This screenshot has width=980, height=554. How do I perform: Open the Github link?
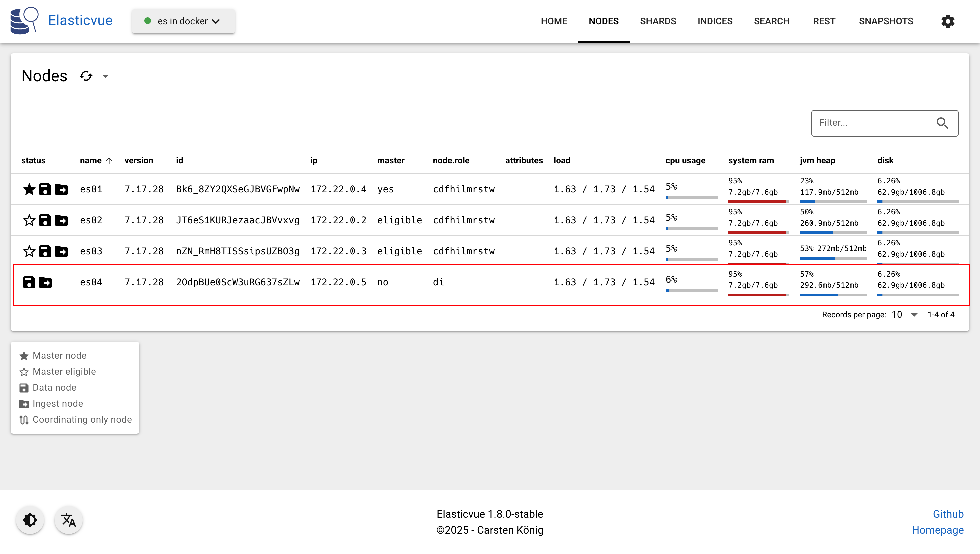pos(948,514)
